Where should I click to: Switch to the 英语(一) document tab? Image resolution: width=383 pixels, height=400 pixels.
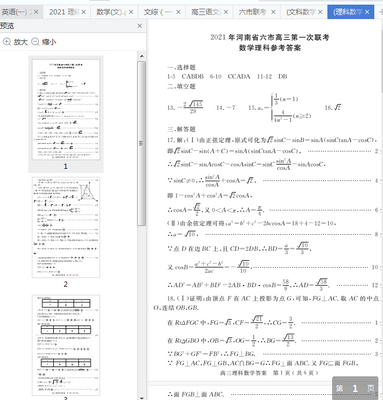pos(19,12)
